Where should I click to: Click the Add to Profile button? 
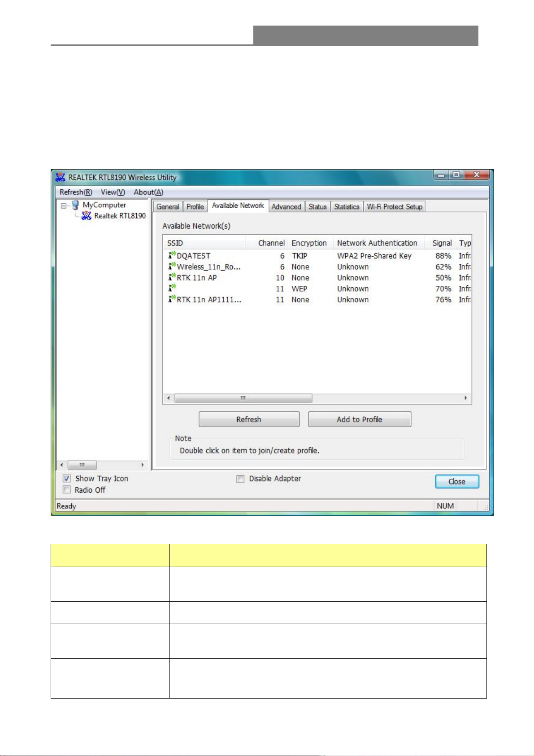(360, 420)
